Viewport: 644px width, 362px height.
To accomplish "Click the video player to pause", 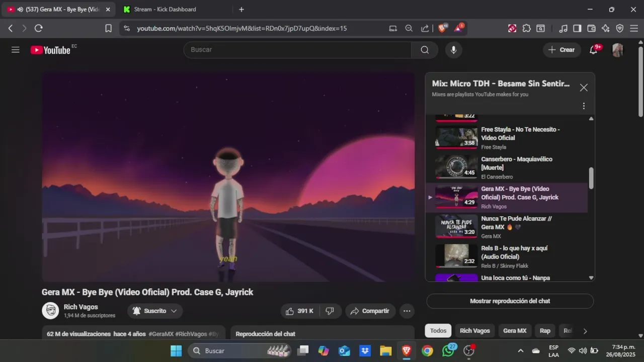I will (x=228, y=177).
